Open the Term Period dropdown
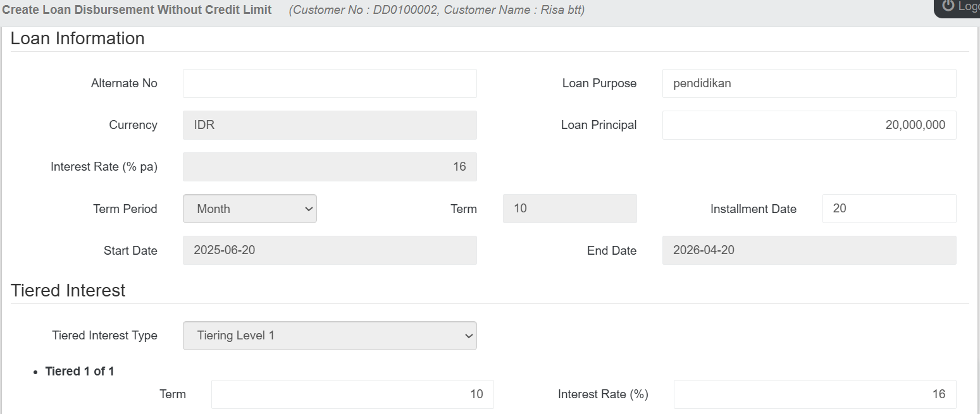The width and height of the screenshot is (980, 414). point(249,209)
